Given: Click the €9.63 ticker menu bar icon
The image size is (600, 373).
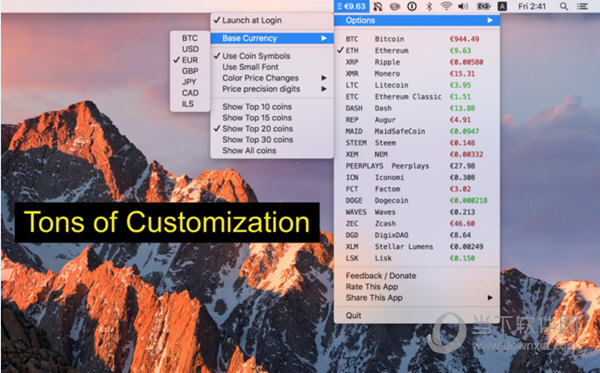Looking at the screenshot, I should (x=351, y=6).
